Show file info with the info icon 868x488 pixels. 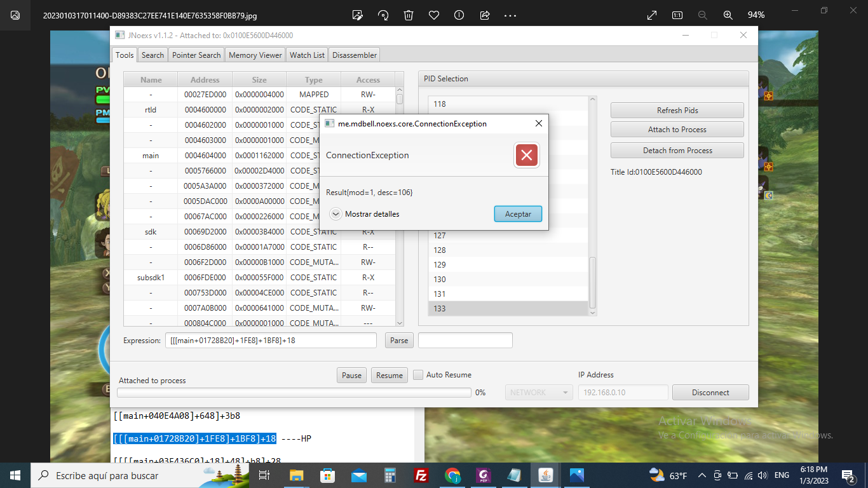point(459,15)
